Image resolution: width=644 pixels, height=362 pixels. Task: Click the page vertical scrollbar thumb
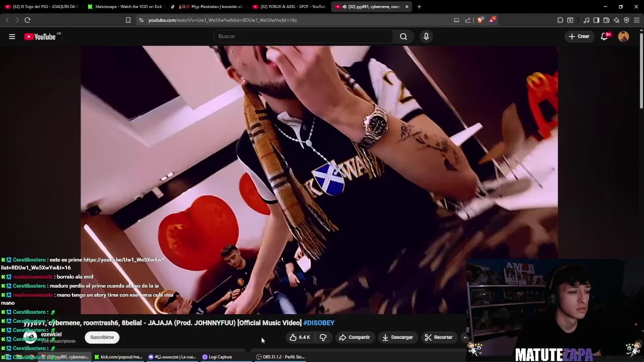click(641, 70)
